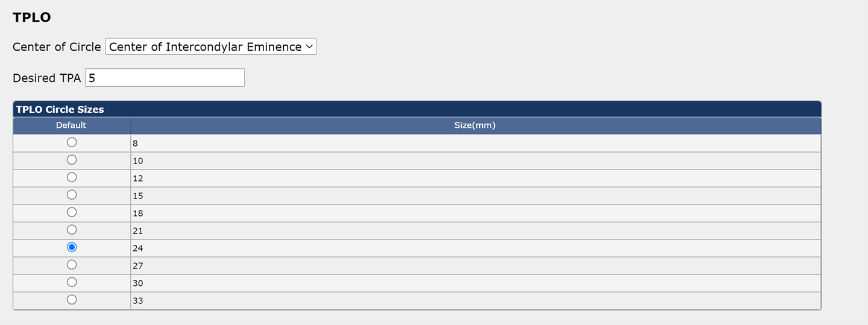
Task: Select the 8 mm default radio button
Action: coord(72,142)
